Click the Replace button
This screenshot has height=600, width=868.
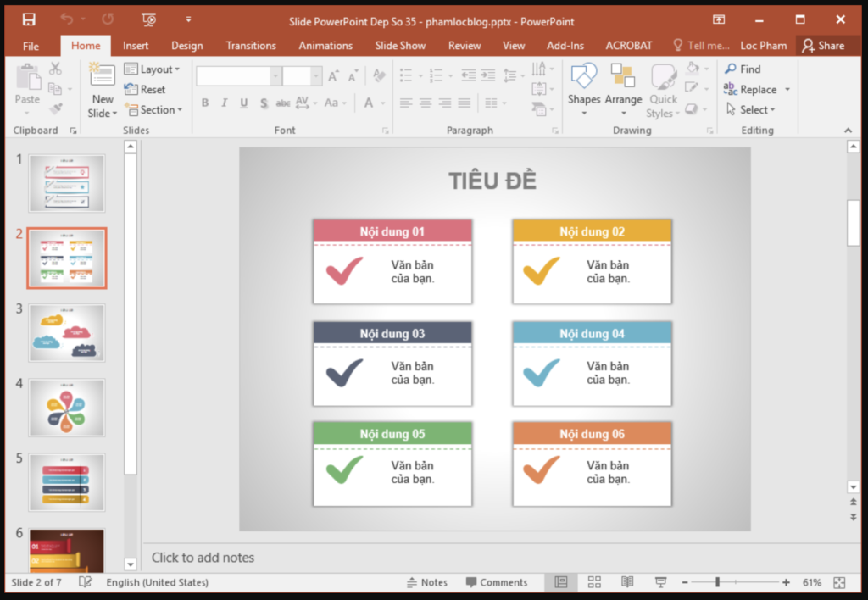click(751, 90)
